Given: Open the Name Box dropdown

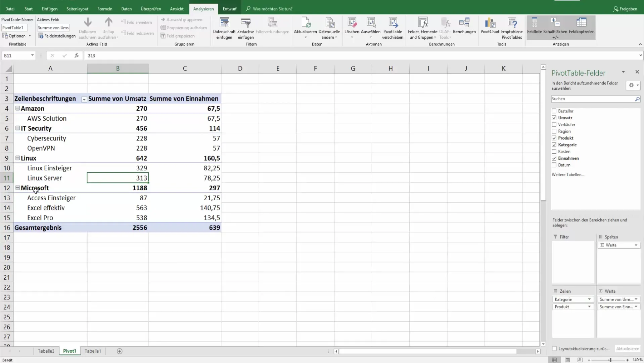Looking at the screenshot, I should [x=32, y=55].
